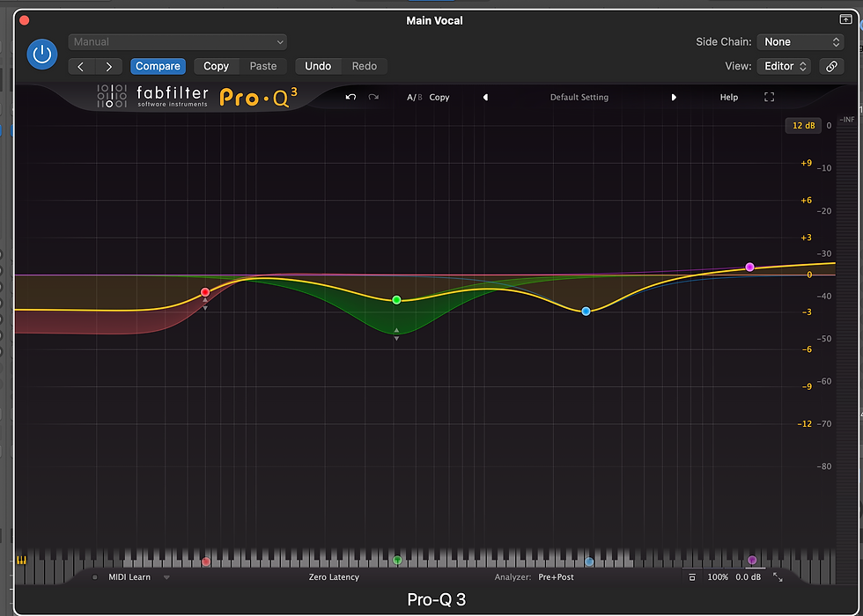Viewport: 863px width, 616px height.
Task: Click the FabFilter redo arrow icon
Action: tap(373, 97)
